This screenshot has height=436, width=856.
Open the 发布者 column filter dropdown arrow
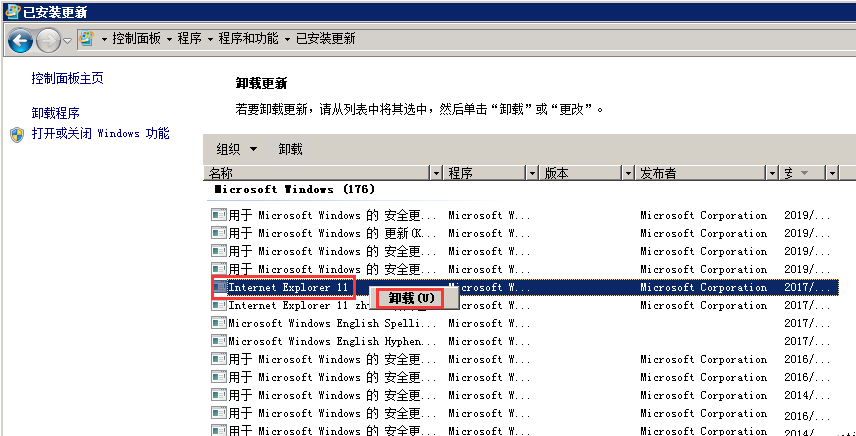coord(772,174)
